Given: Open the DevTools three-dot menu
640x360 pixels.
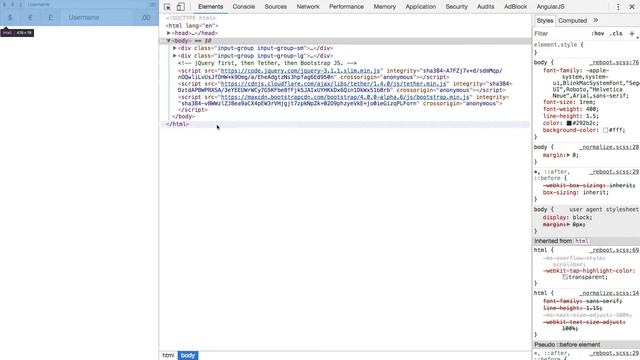Looking at the screenshot, I should click(618, 7).
